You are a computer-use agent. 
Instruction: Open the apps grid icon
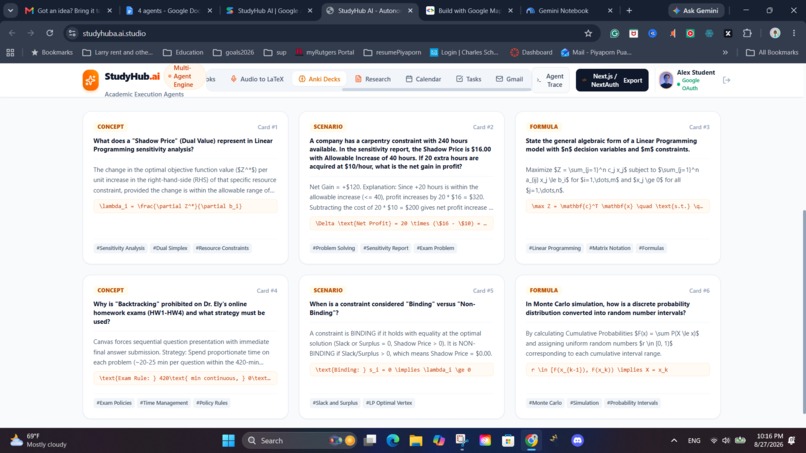tap(10, 52)
